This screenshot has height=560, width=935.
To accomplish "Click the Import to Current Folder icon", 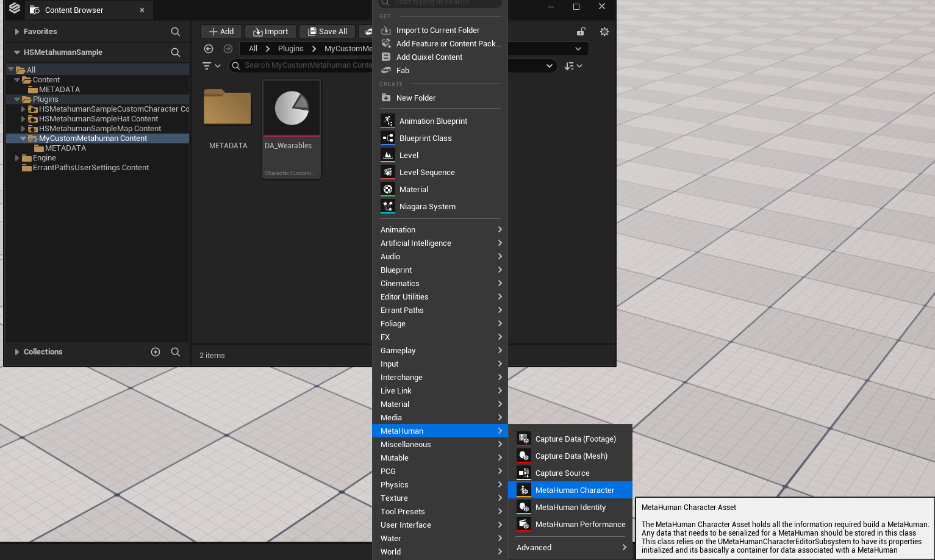I will pos(386,30).
